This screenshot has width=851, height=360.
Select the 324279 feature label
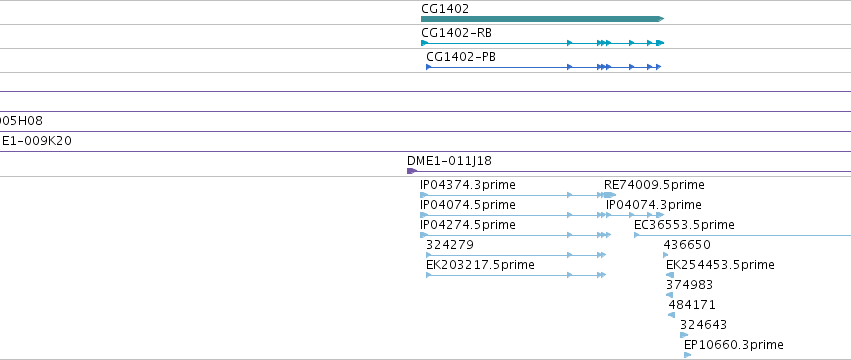450,245
